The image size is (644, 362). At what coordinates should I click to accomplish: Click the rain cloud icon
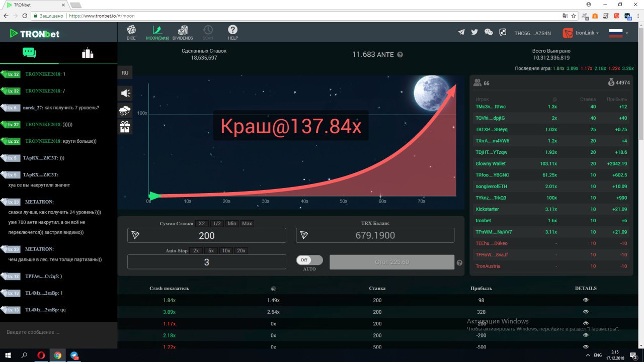pos(125,110)
